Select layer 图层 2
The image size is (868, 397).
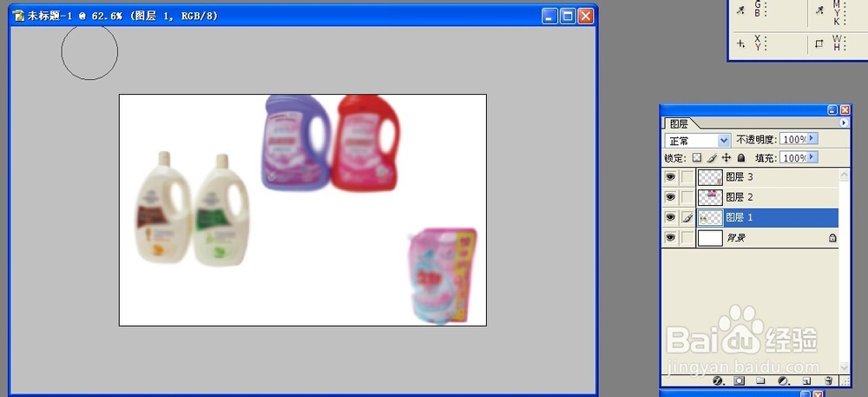point(750,197)
